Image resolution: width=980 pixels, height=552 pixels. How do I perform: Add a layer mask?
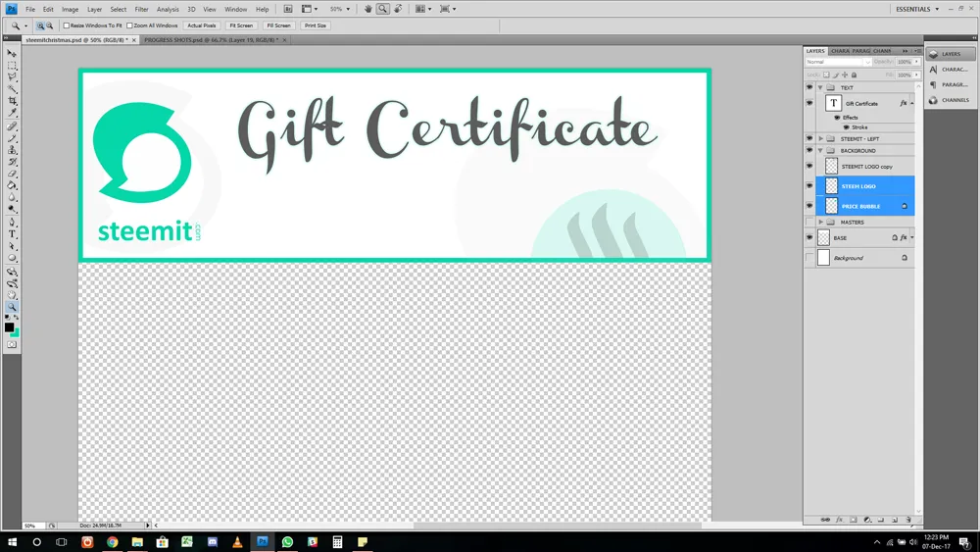(x=854, y=520)
